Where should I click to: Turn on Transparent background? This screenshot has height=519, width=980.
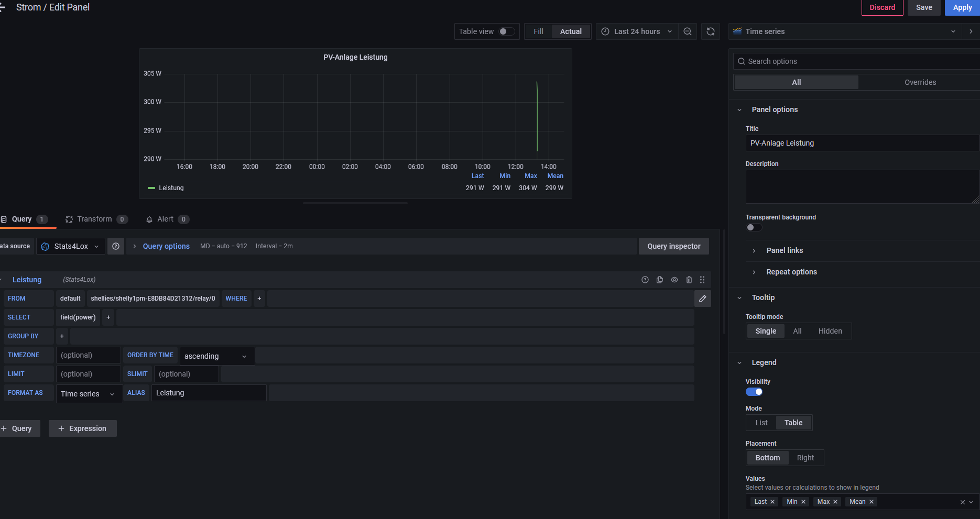[754, 227]
